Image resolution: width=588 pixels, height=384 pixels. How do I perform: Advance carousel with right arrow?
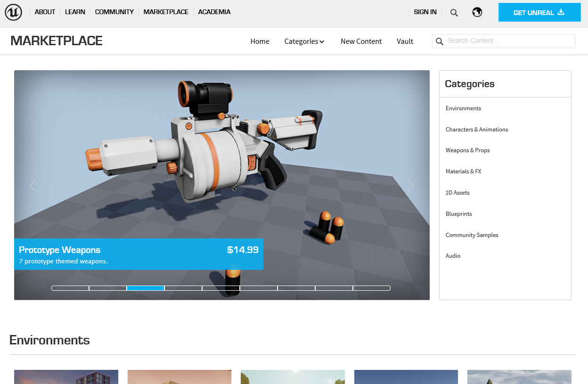411,186
